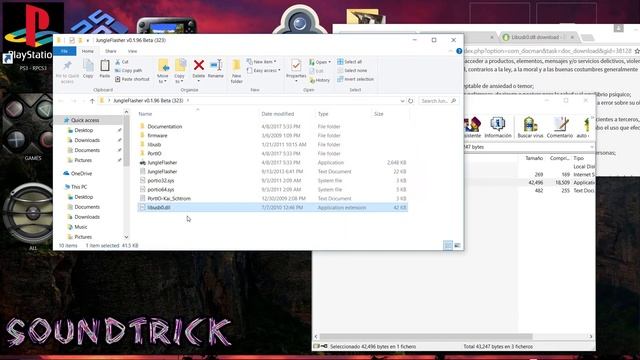Open the New item dropdown
The height and width of the screenshot is (360, 640).
(x=261, y=62)
